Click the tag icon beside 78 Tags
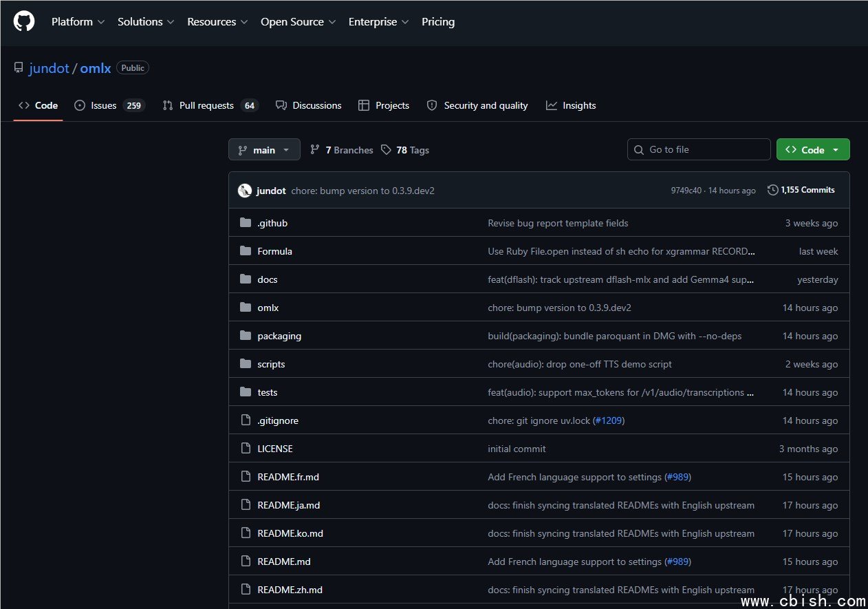This screenshot has height=609, width=868. [x=387, y=150]
